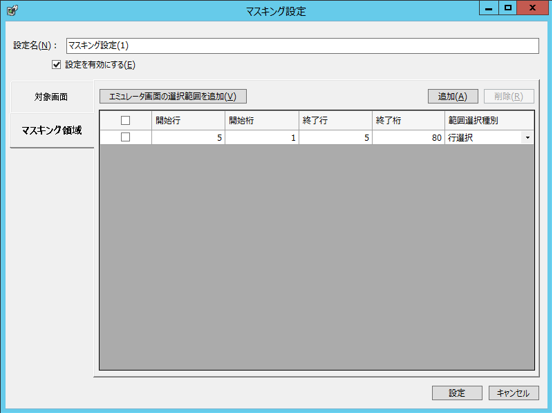Click the application icon in title bar
The height and width of the screenshot is (413, 552).
click(x=12, y=11)
